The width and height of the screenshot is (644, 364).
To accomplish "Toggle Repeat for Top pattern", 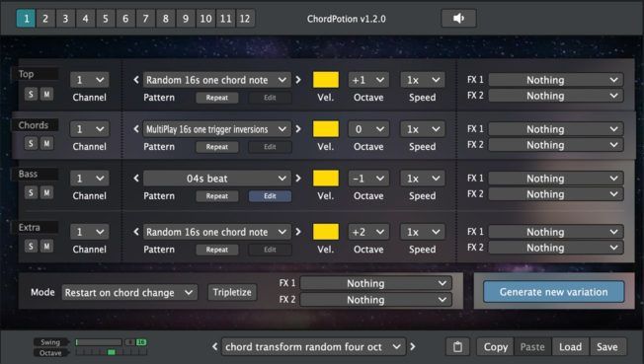I will coord(217,98).
